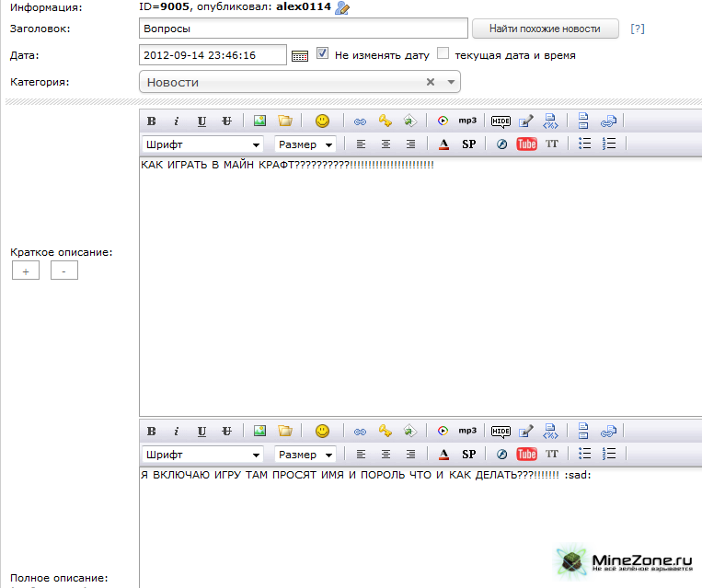702x588 pixels.
Task: Insert link icon in full description toolbar
Action: coord(360,431)
